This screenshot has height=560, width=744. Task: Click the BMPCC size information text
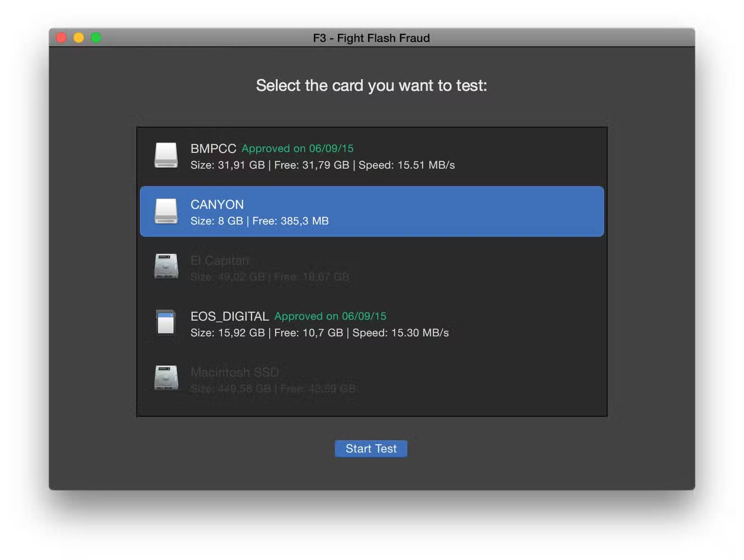point(322,165)
